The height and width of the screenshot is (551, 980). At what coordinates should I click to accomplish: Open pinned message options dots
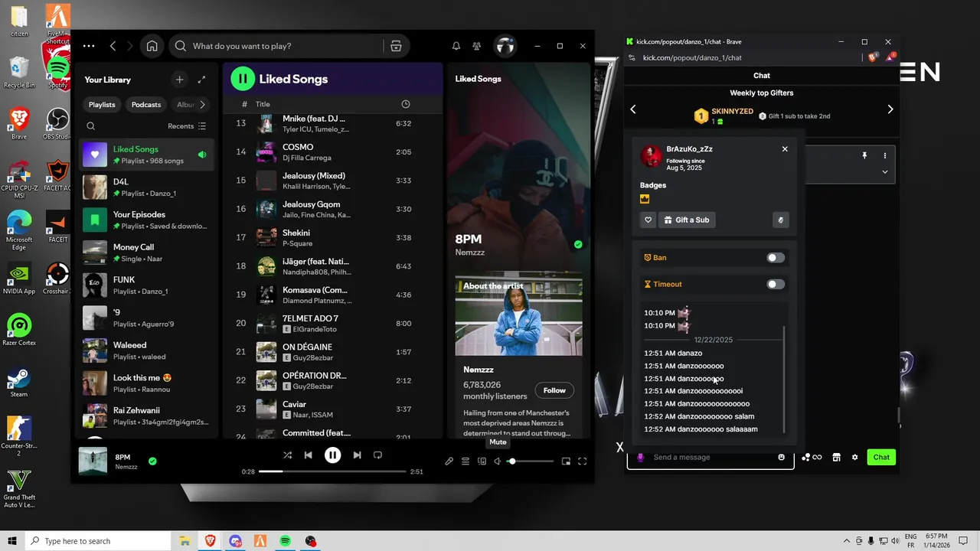coord(885,155)
